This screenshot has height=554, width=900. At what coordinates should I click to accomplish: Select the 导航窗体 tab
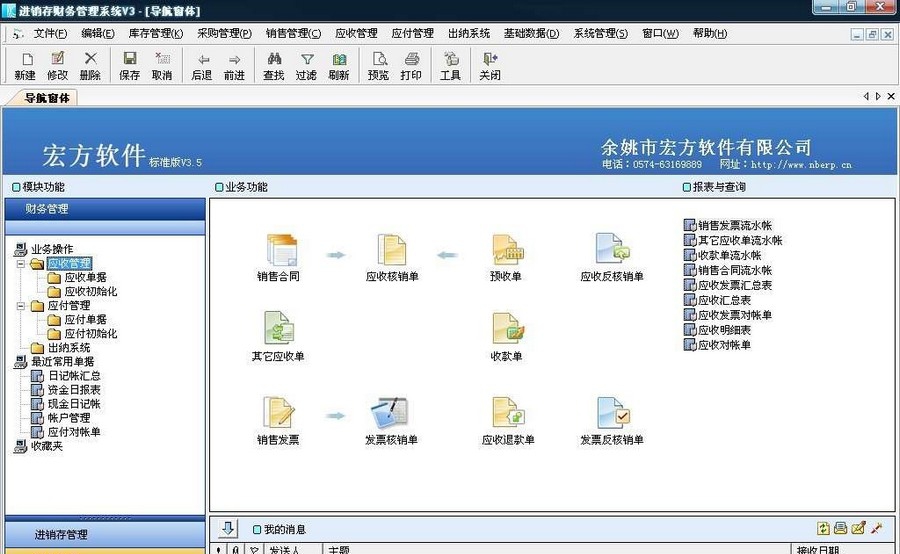[x=46, y=98]
